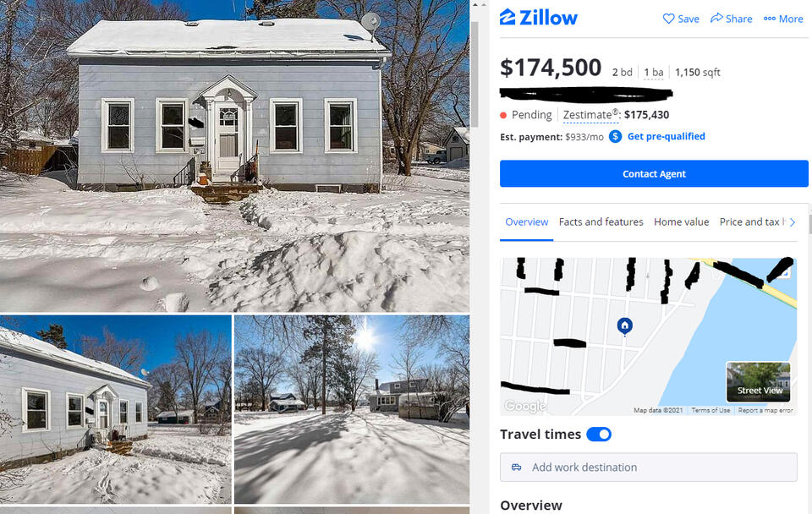Toggle Travel times switch off
The width and height of the screenshot is (812, 514).
click(599, 435)
